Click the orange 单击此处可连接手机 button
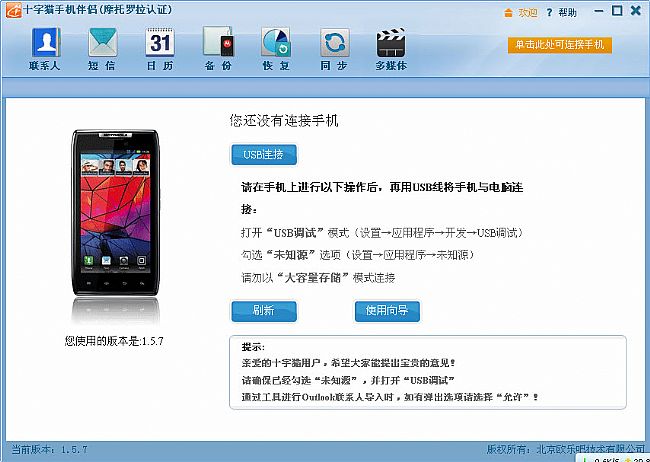Viewport: 650px width, 462px height. pyautogui.click(x=561, y=46)
